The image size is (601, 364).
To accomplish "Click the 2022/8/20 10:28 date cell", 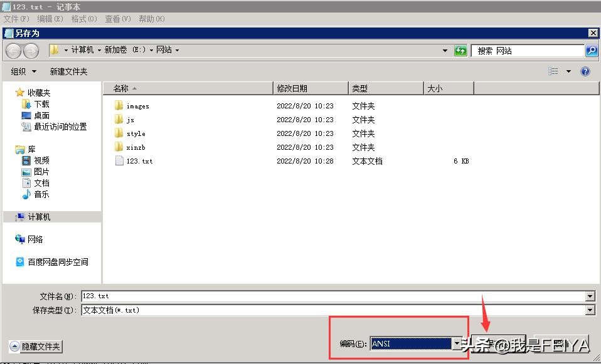I will click(x=305, y=161).
